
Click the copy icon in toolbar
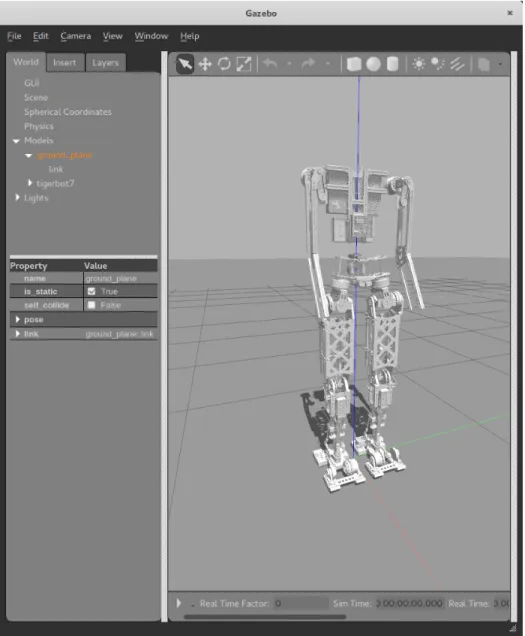click(x=484, y=64)
